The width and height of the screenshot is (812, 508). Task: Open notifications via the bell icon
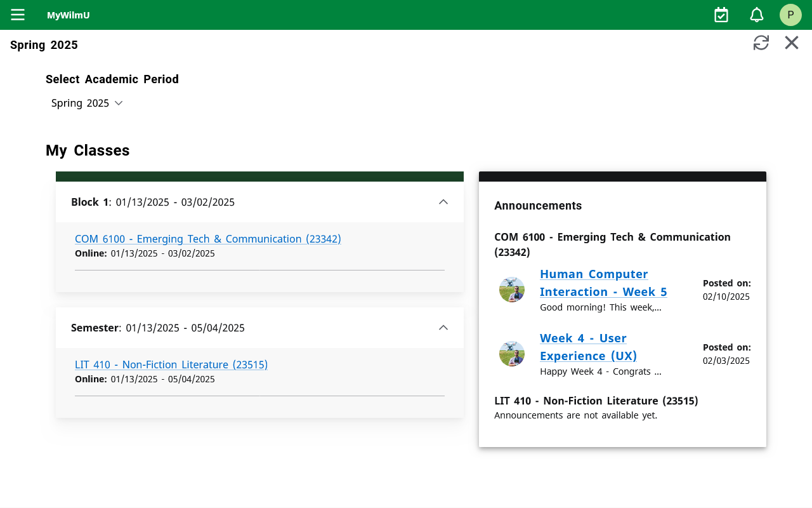(756, 14)
